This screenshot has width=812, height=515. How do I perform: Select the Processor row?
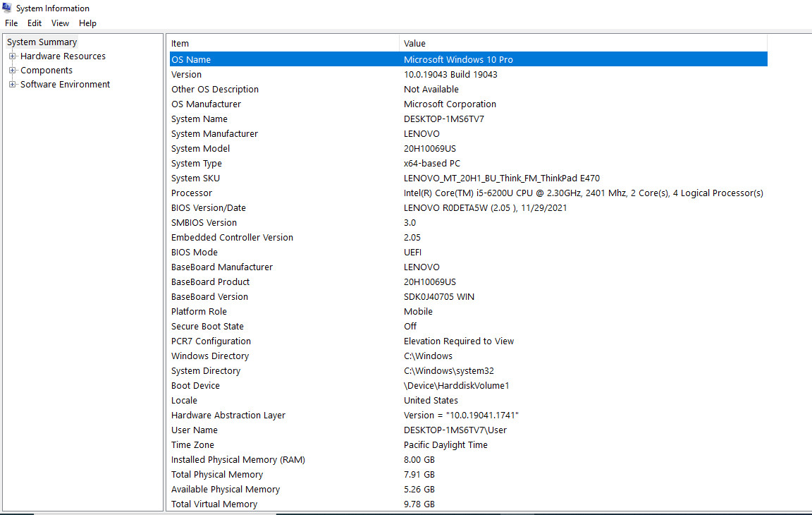[x=468, y=193]
